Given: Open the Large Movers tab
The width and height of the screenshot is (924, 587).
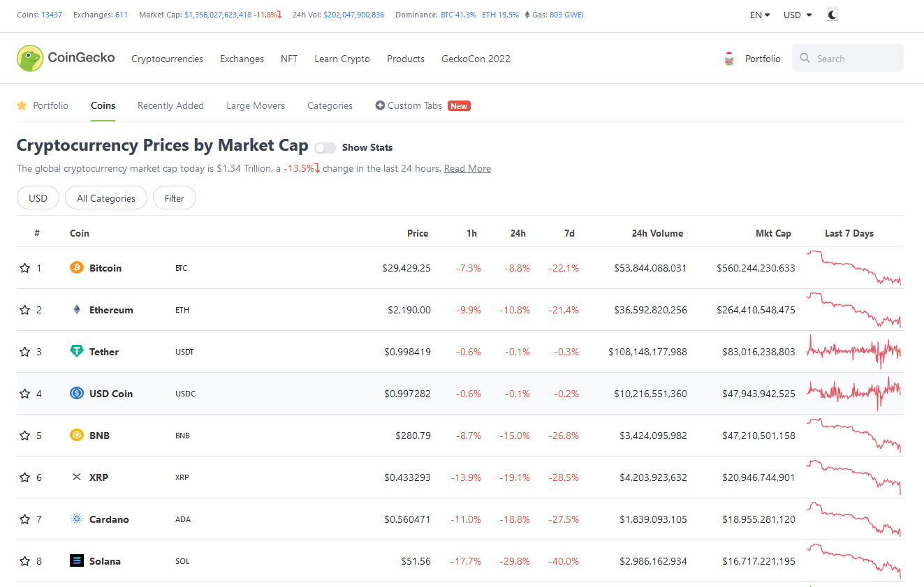Looking at the screenshot, I should pos(256,105).
